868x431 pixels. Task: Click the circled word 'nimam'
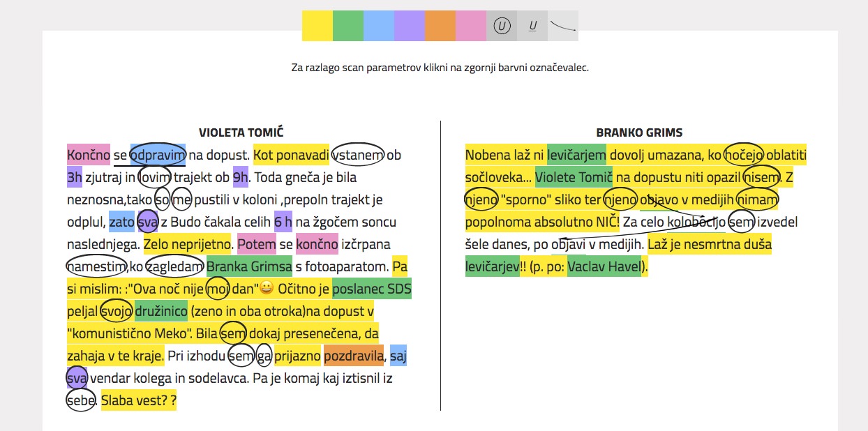tap(757, 199)
